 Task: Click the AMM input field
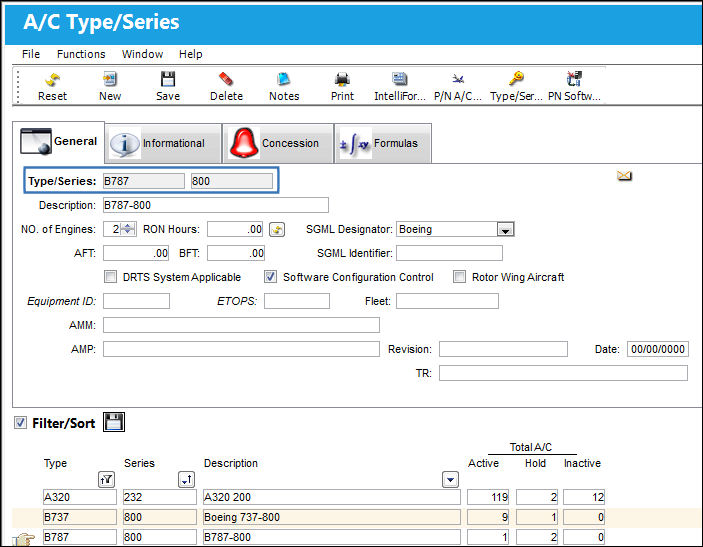[241, 325]
